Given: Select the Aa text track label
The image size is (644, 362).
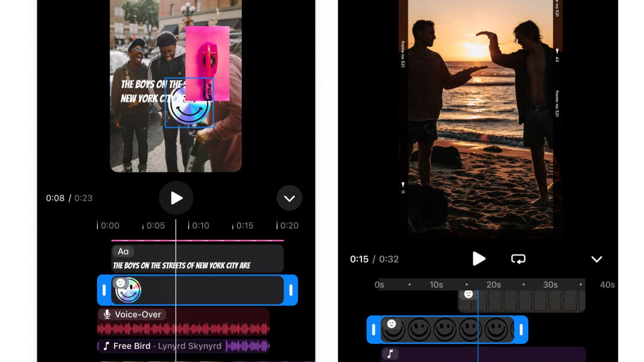Looking at the screenshot, I should tap(123, 251).
